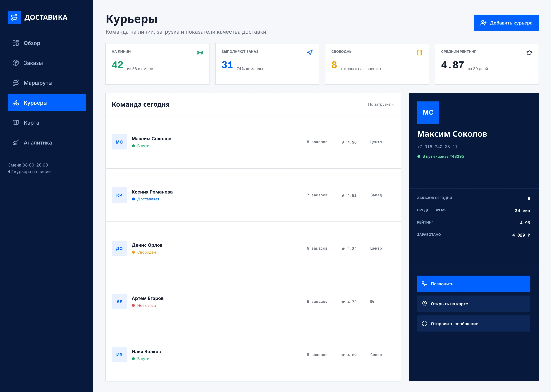Click the Аналитика chart icon in sidebar
This screenshot has width=551, height=392.
tap(16, 143)
